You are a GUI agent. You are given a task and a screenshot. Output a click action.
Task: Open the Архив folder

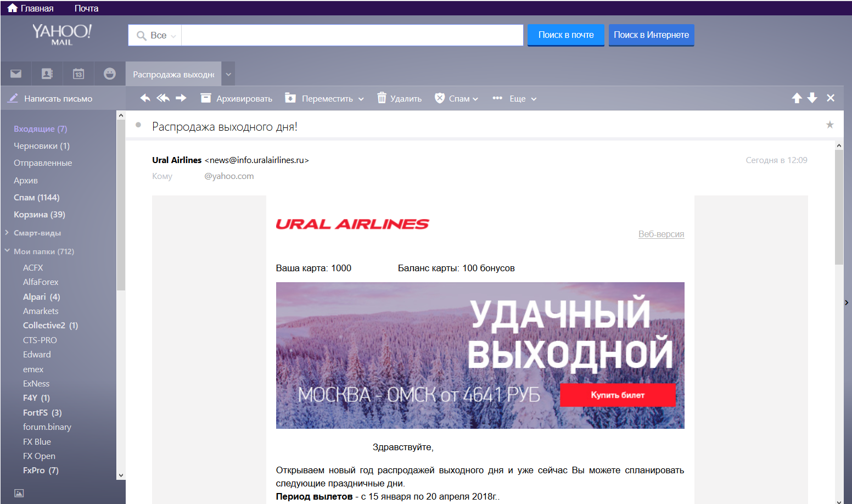pos(26,181)
